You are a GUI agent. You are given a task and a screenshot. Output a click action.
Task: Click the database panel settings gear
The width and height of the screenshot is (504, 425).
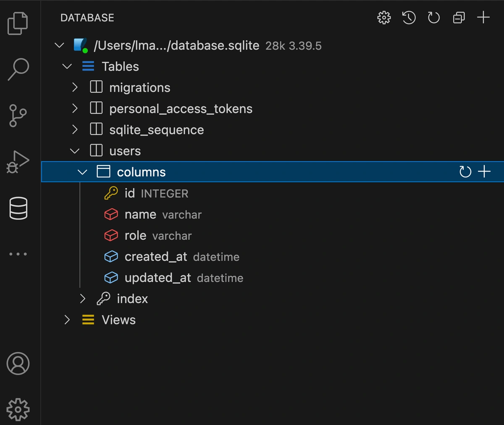(x=384, y=18)
